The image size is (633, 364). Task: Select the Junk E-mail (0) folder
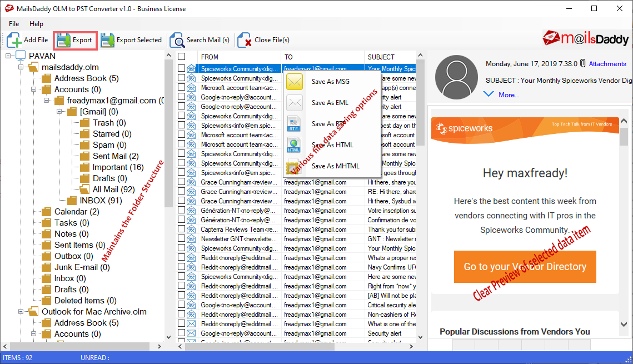76,267
